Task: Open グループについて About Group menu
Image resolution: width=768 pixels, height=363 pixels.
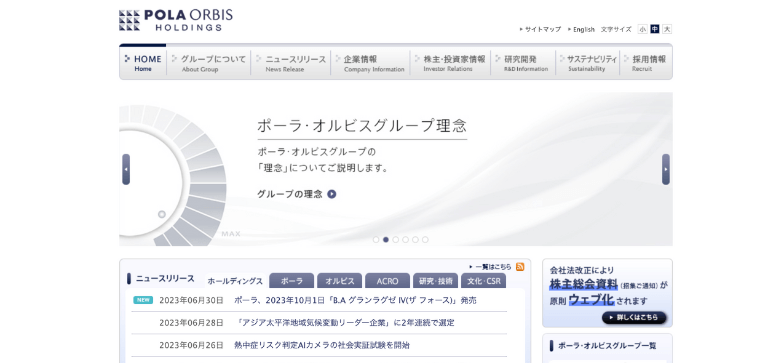Action: [209, 63]
